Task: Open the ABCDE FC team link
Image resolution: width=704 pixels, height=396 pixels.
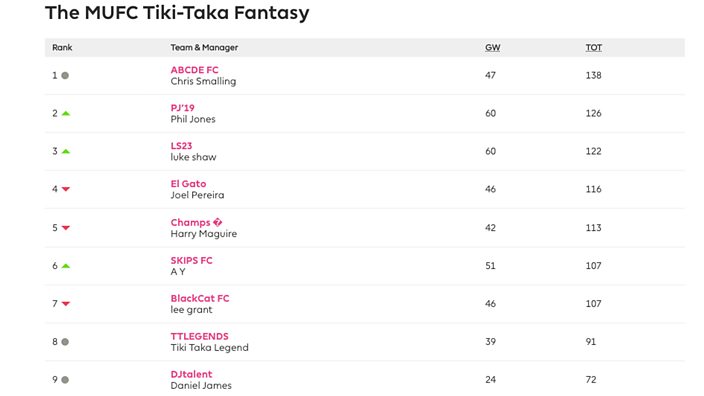Action: [x=194, y=70]
